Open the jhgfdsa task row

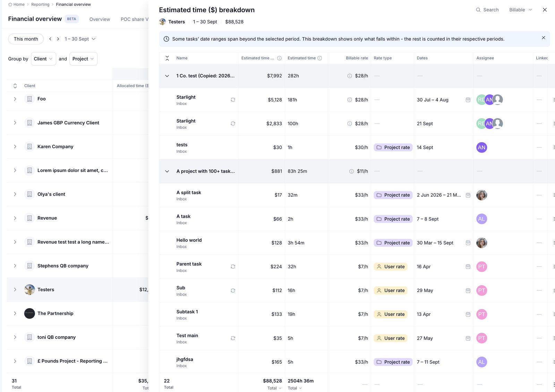tap(185, 359)
